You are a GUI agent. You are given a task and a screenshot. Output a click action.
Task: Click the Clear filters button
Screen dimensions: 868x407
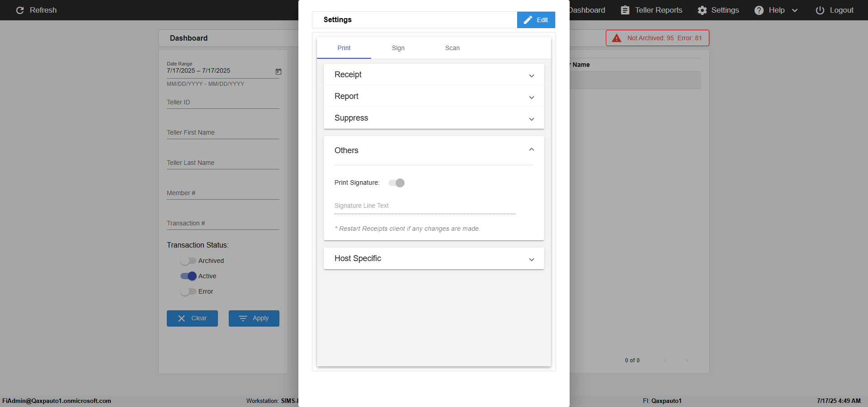coord(192,318)
